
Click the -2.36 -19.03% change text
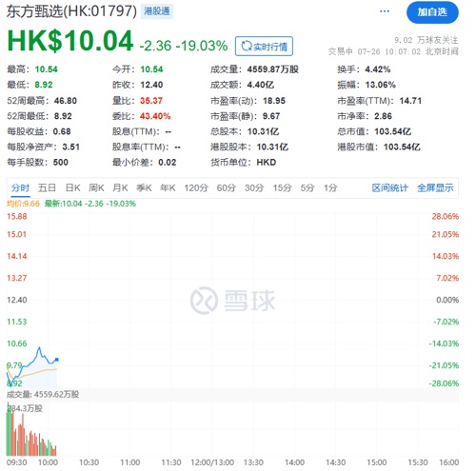coord(184,46)
